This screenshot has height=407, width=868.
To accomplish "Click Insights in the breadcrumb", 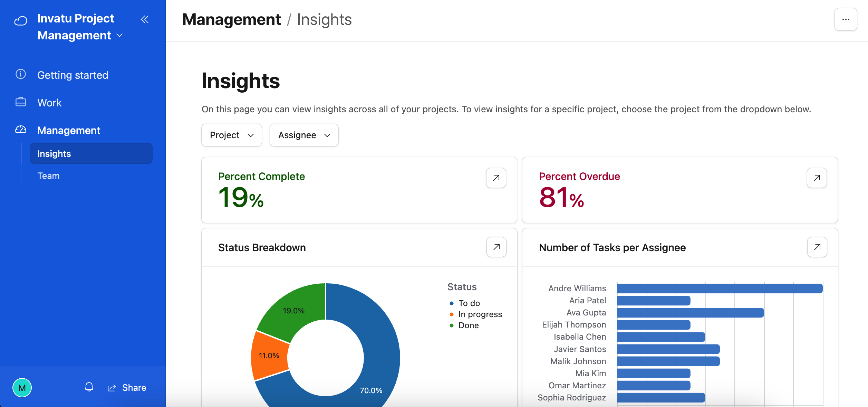I will (324, 19).
